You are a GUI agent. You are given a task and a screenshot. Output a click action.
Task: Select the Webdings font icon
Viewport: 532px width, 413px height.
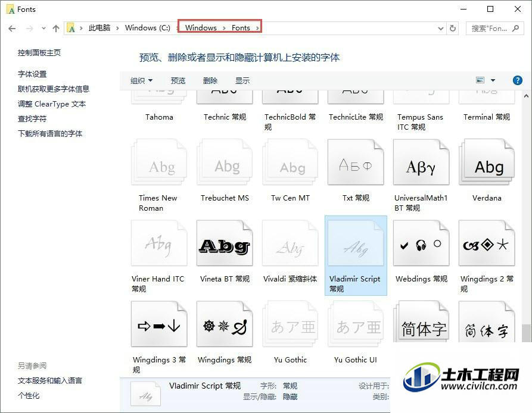coord(421,243)
